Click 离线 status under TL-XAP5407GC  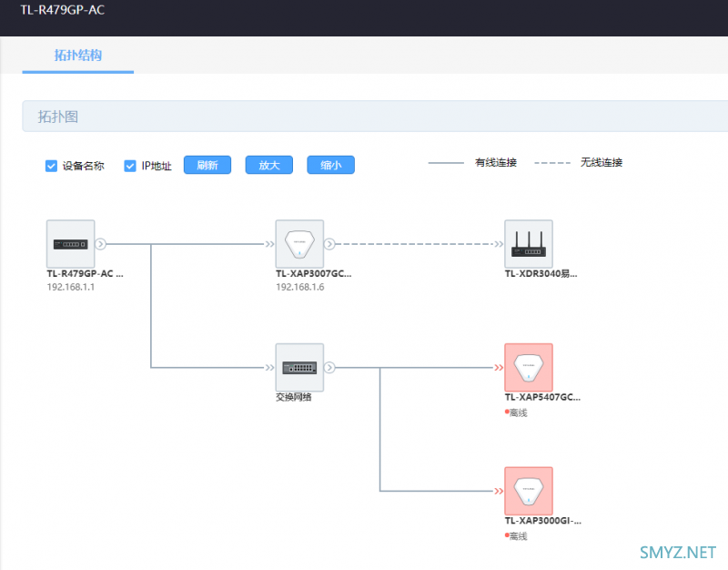(x=518, y=412)
